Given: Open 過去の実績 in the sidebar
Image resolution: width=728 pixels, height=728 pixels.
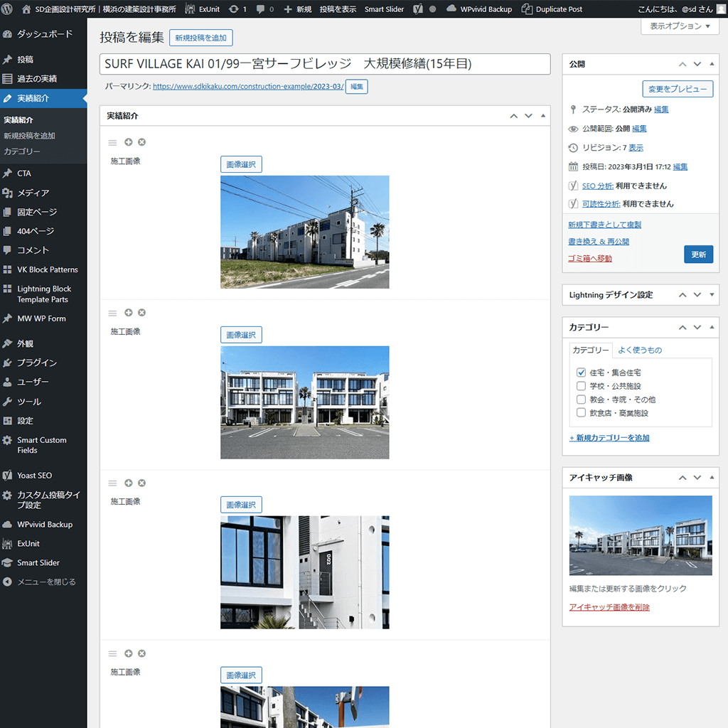Looking at the screenshot, I should [x=43, y=78].
